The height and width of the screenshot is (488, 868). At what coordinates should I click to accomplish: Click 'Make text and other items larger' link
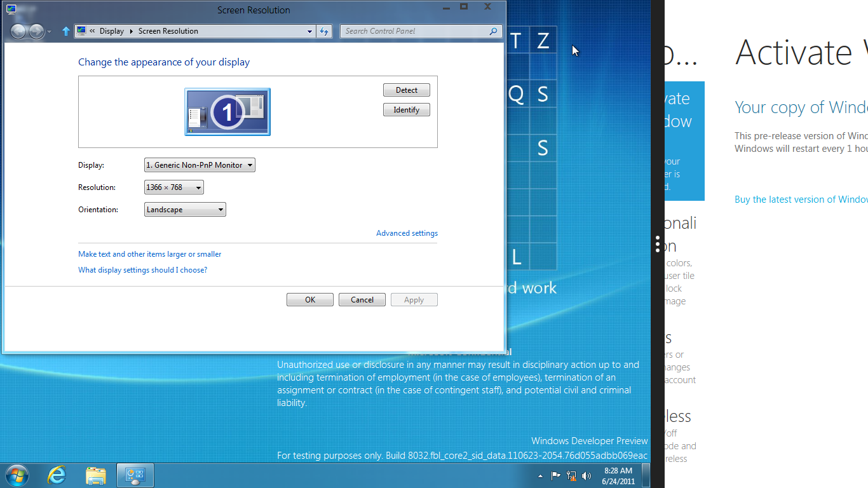click(149, 254)
